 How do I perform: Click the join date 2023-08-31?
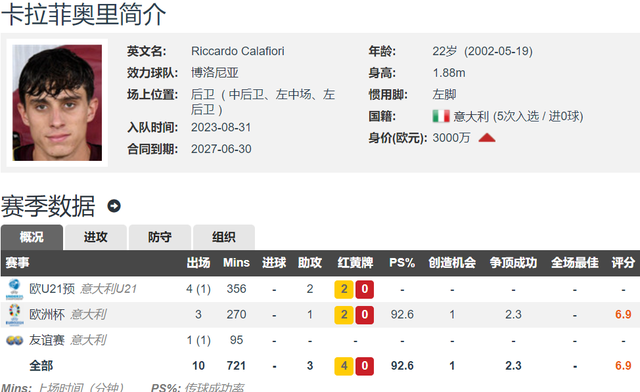(x=221, y=127)
